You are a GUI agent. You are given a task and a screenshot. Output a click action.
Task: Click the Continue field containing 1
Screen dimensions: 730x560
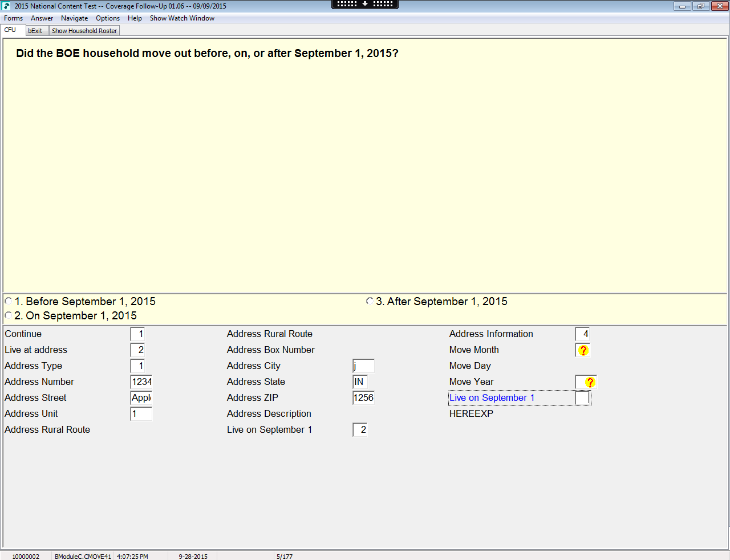[137, 334]
